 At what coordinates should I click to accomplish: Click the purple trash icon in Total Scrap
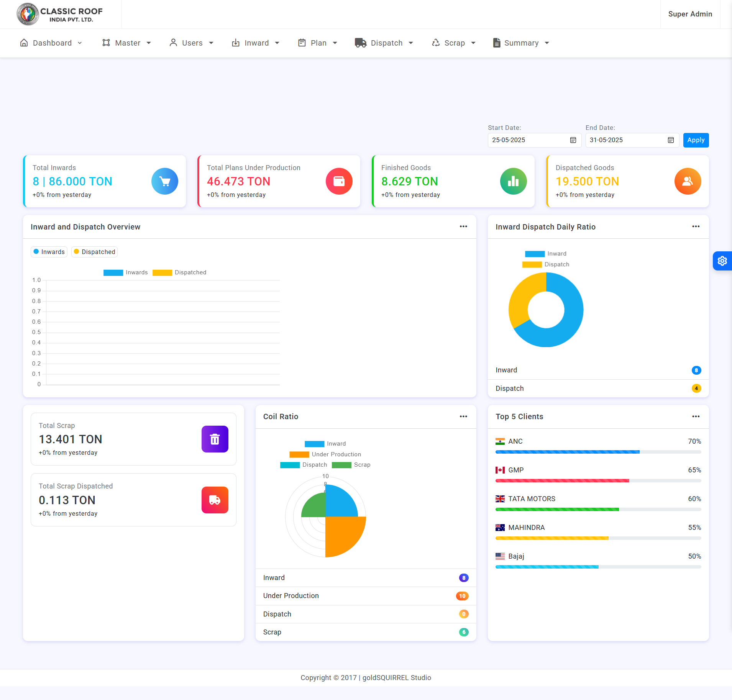click(x=215, y=439)
